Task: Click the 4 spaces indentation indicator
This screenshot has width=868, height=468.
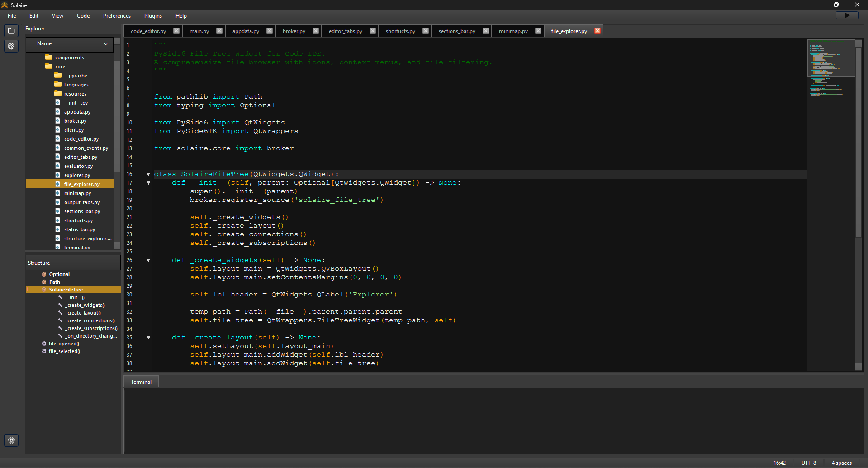Action: pyautogui.click(x=841, y=463)
